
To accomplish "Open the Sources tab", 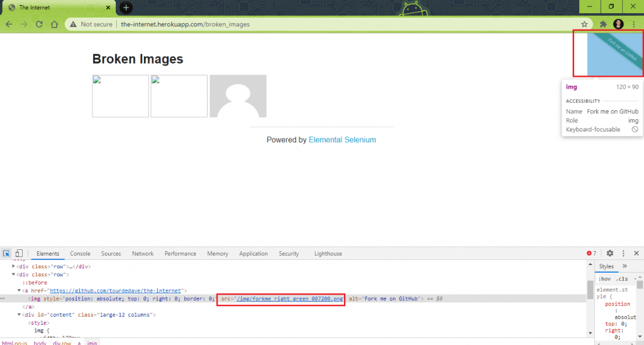I will [x=111, y=254].
